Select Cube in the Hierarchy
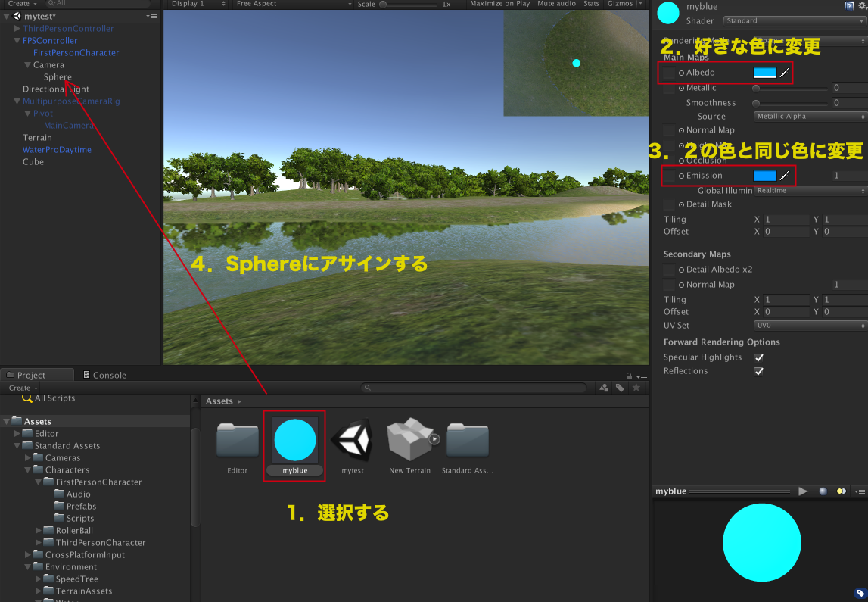 pos(33,162)
